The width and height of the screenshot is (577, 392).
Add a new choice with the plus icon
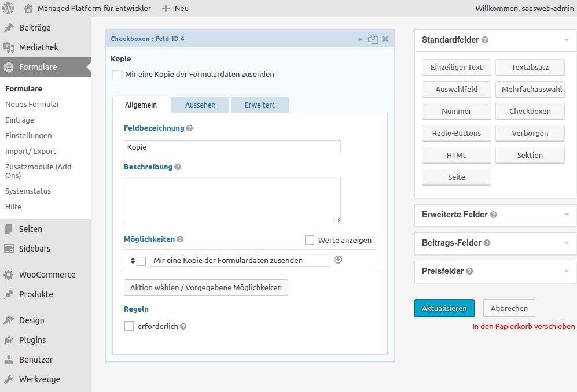point(338,260)
